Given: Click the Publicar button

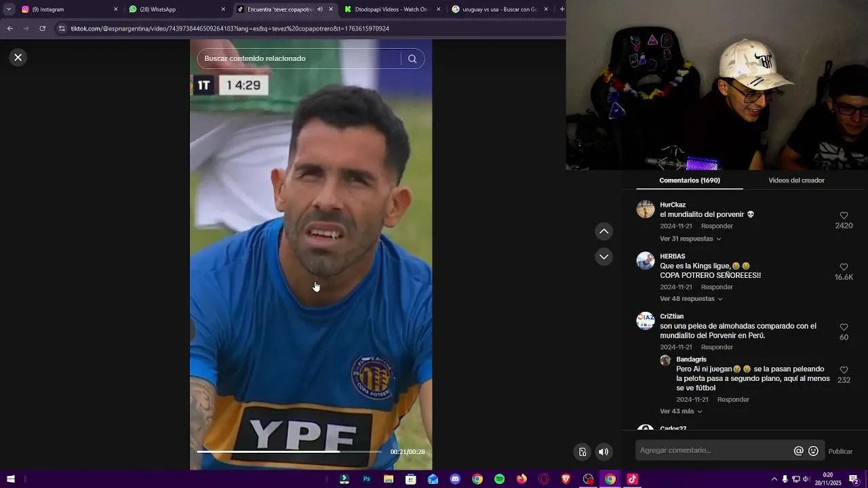Looking at the screenshot, I should pyautogui.click(x=840, y=451).
